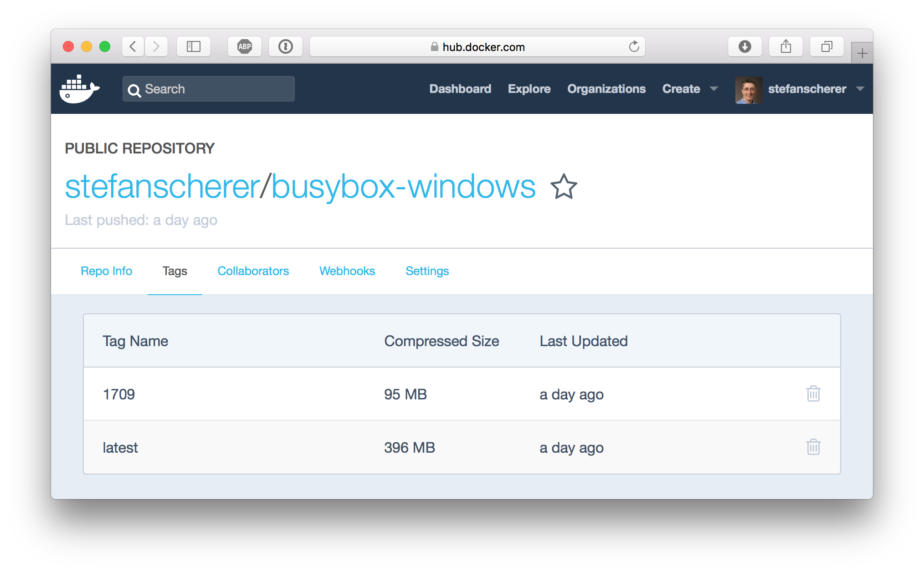This screenshot has height=572, width=924.
Task: Click the Compressed Size column header
Action: pos(441,341)
